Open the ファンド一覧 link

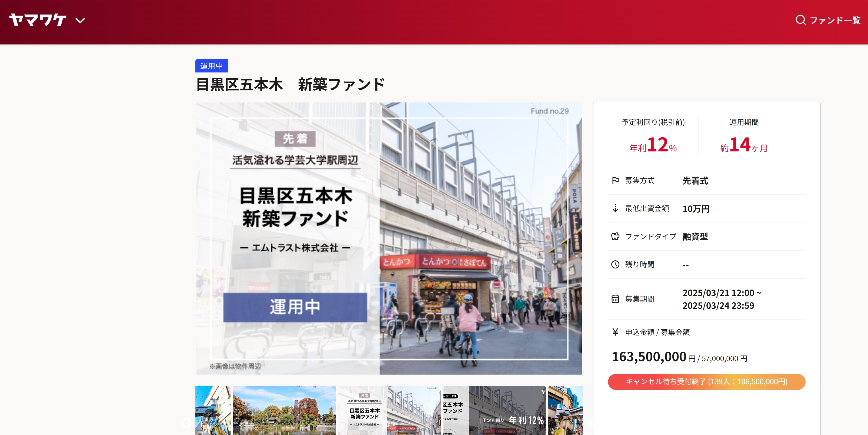[x=835, y=20]
